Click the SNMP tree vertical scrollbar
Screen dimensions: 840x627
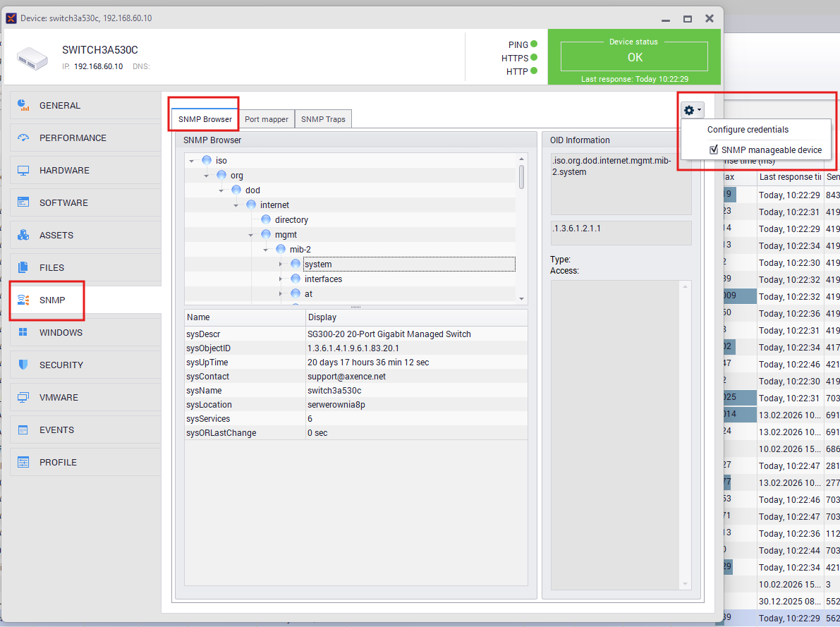[x=522, y=176]
